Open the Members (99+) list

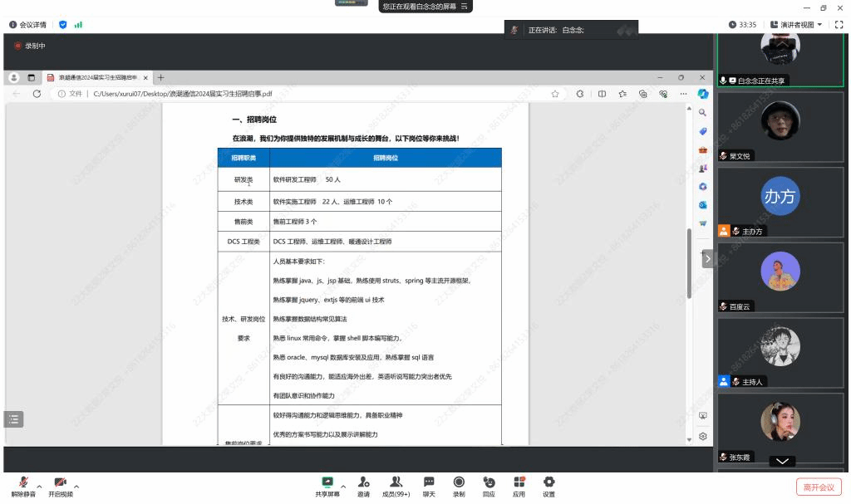396,487
